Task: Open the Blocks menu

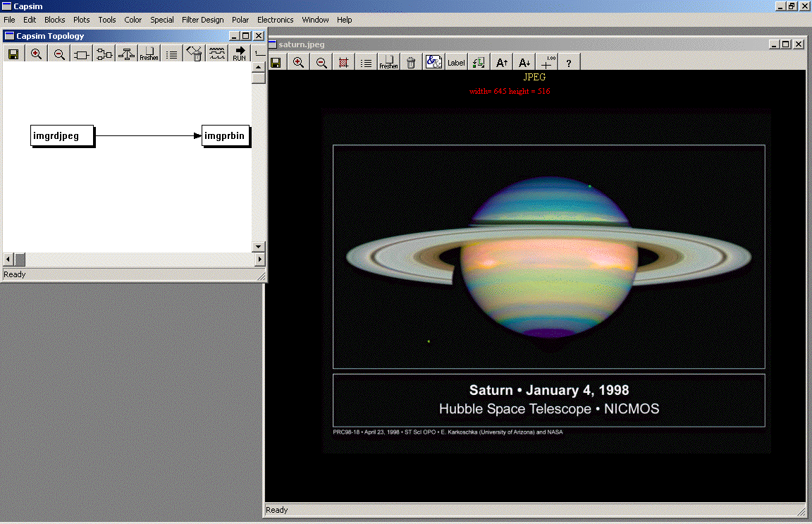Action: pyautogui.click(x=54, y=20)
